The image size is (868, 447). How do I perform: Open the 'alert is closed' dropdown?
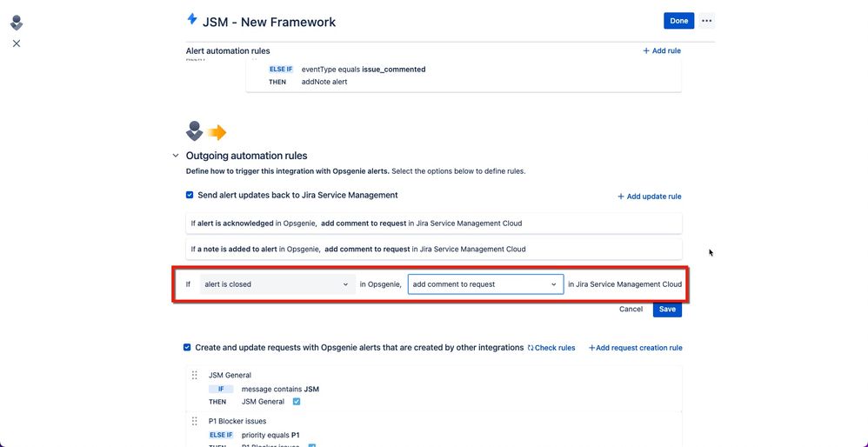tap(277, 284)
